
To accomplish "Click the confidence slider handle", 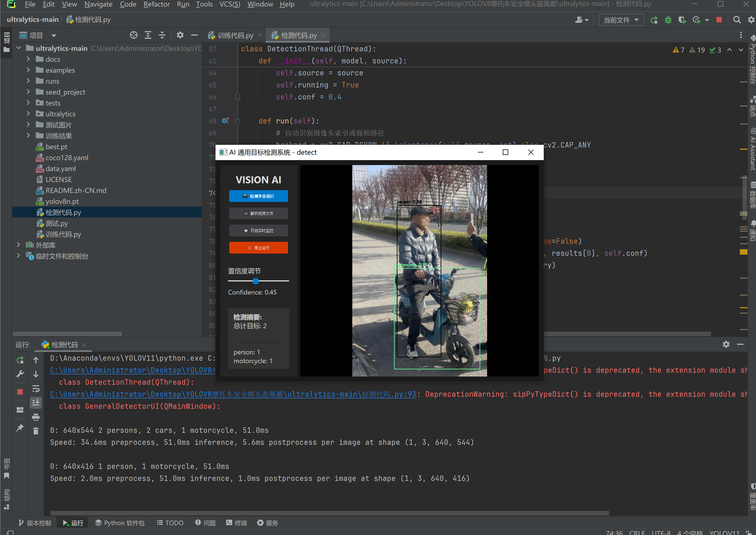I will pyautogui.click(x=256, y=281).
